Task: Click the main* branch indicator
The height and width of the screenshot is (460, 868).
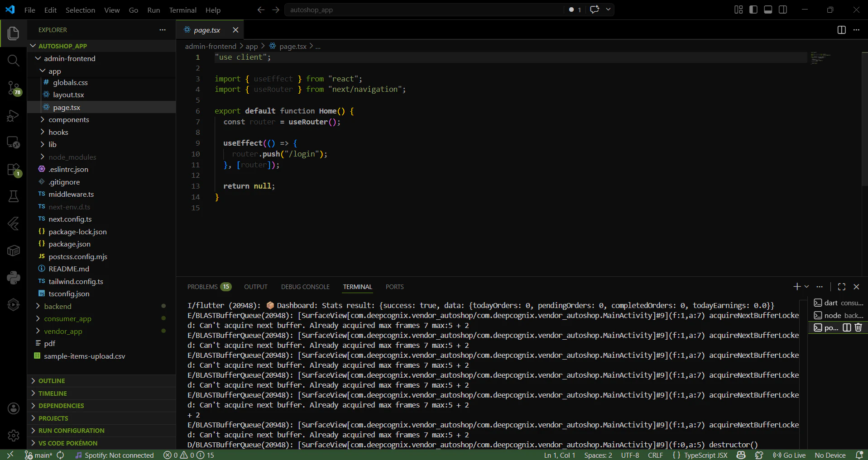Action: coord(43,455)
